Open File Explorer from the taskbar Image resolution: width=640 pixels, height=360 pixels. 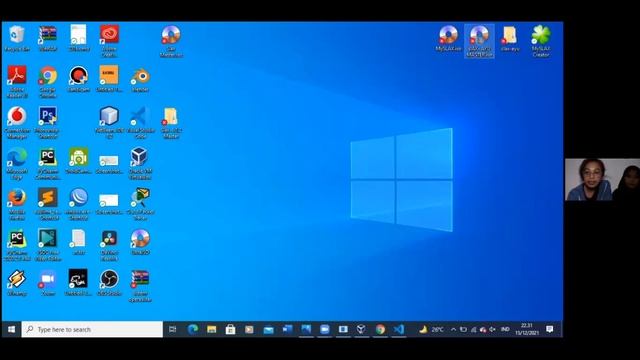(x=211, y=329)
